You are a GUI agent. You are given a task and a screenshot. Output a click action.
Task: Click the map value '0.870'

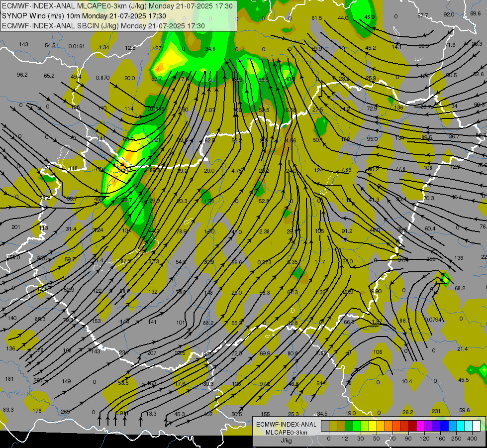(x=102, y=78)
